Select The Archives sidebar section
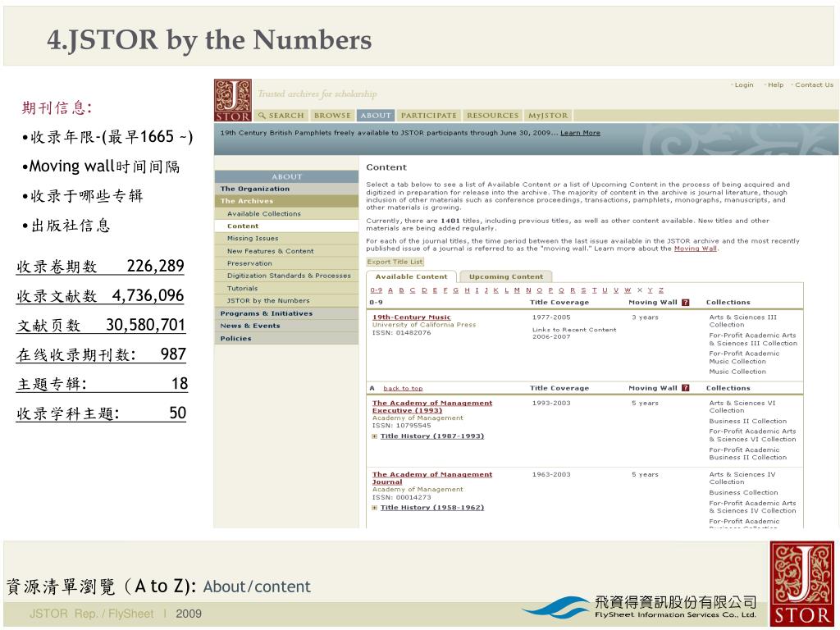The height and width of the screenshot is (630, 840). pyautogui.click(x=286, y=202)
